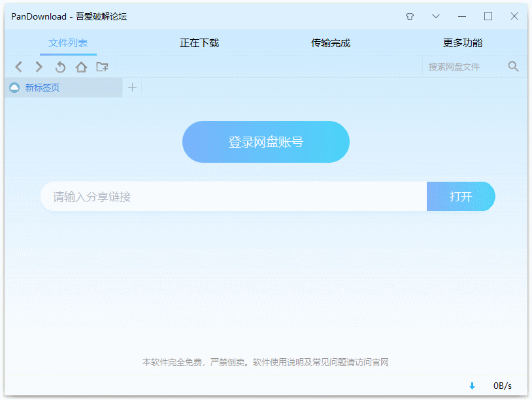Navigate forward using the right arrow icon
The width and height of the screenshot is (532, 400).
click(x=39, y=66)
